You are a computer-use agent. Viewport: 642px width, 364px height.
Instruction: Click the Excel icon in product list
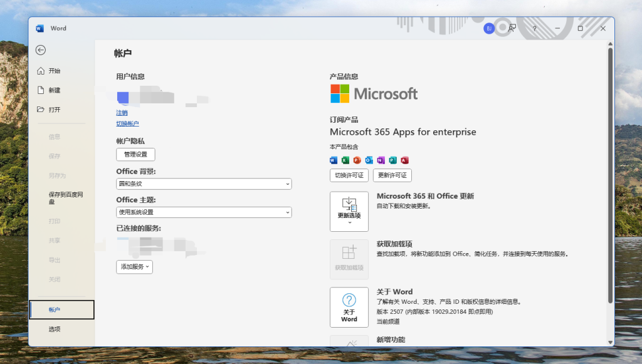[x=345, y=160]
